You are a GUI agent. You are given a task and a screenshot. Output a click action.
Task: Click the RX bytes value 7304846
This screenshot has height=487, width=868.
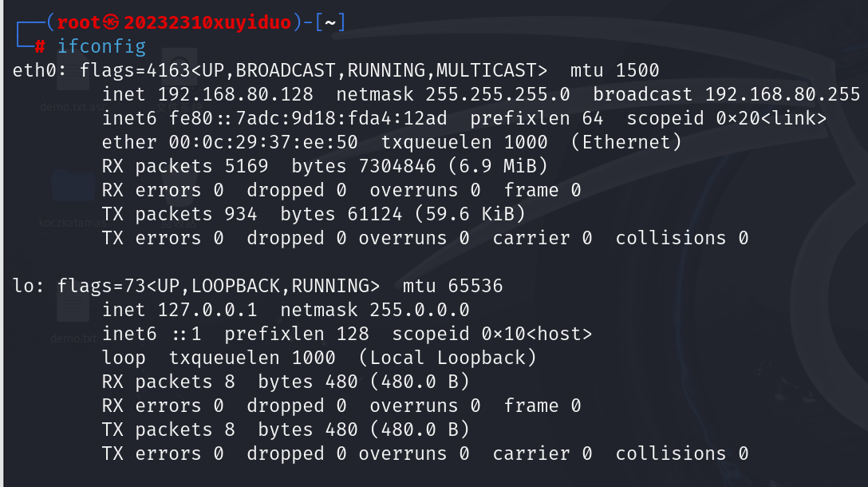pos(397,166)
